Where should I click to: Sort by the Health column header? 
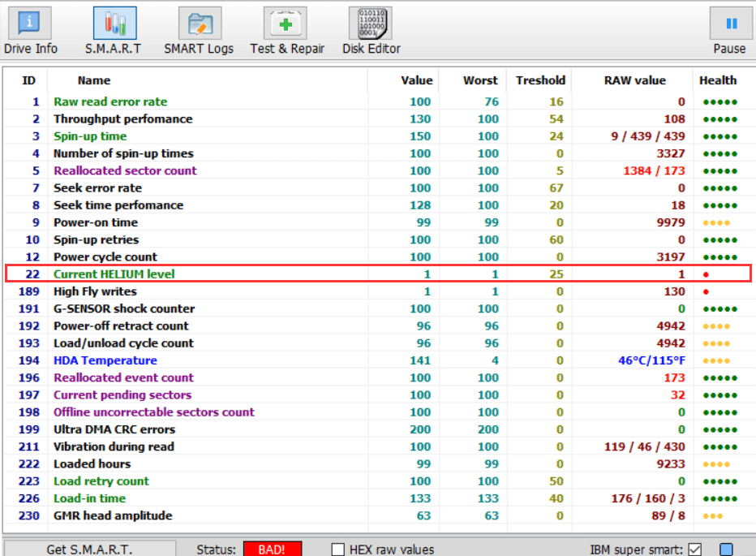tap(718, 80)
